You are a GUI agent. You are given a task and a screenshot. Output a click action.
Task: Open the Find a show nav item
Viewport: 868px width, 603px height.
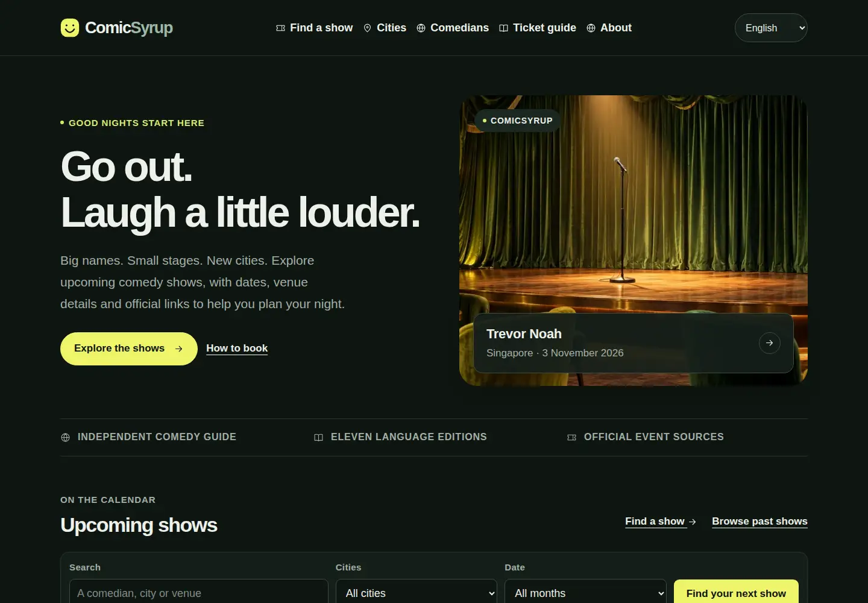(x=315, y=28)
